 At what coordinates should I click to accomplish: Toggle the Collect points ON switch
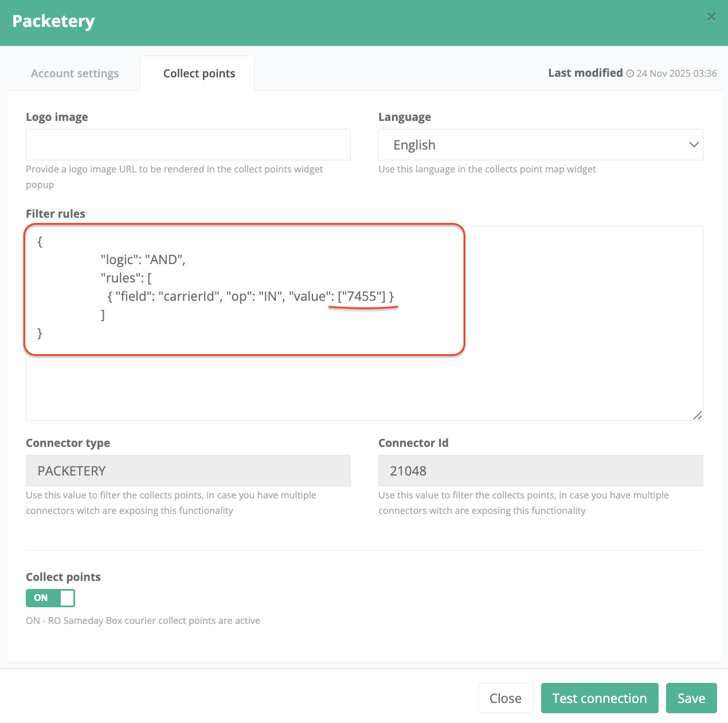tap(50, 598)
